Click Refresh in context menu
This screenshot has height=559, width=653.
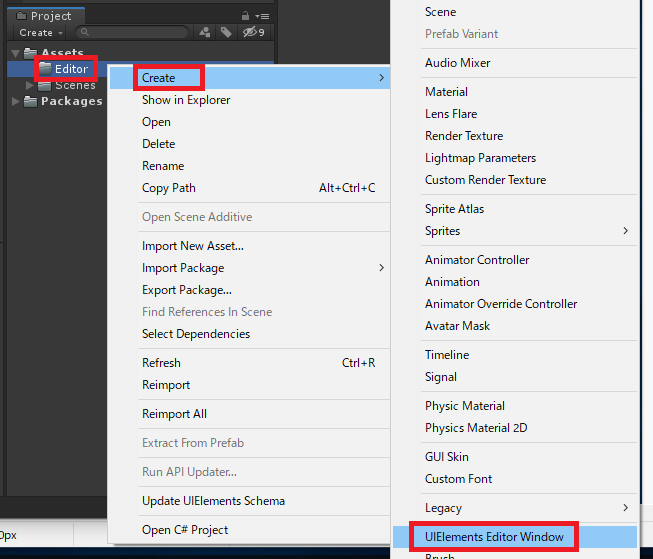250,363
